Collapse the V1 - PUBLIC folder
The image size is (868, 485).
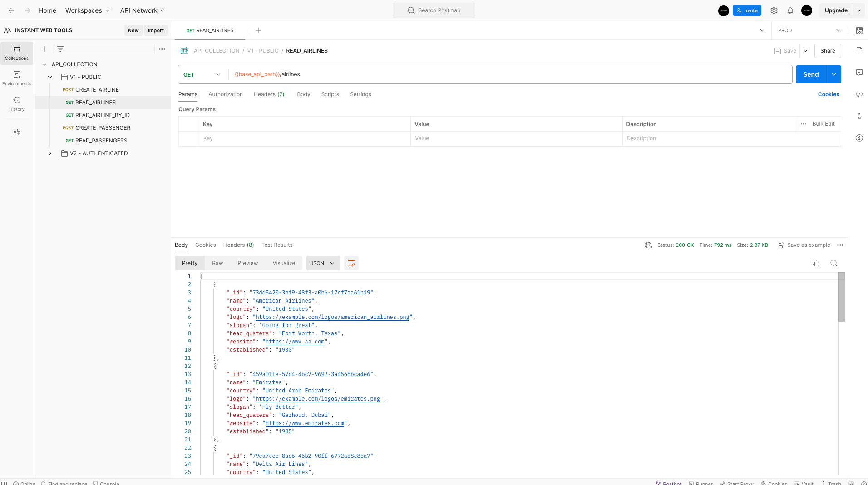[50, 77]
